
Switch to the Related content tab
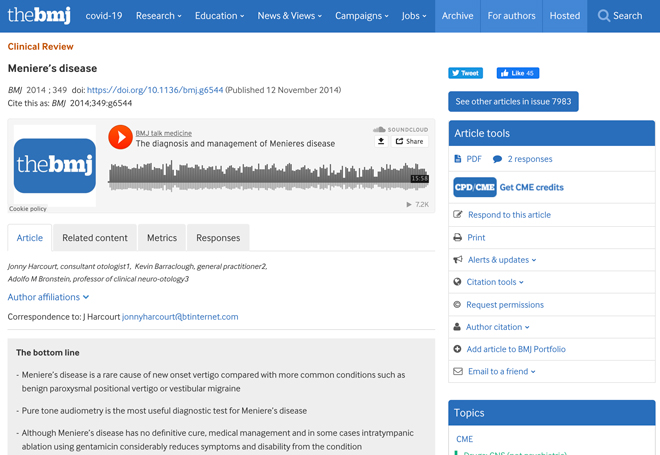[95, 238]
